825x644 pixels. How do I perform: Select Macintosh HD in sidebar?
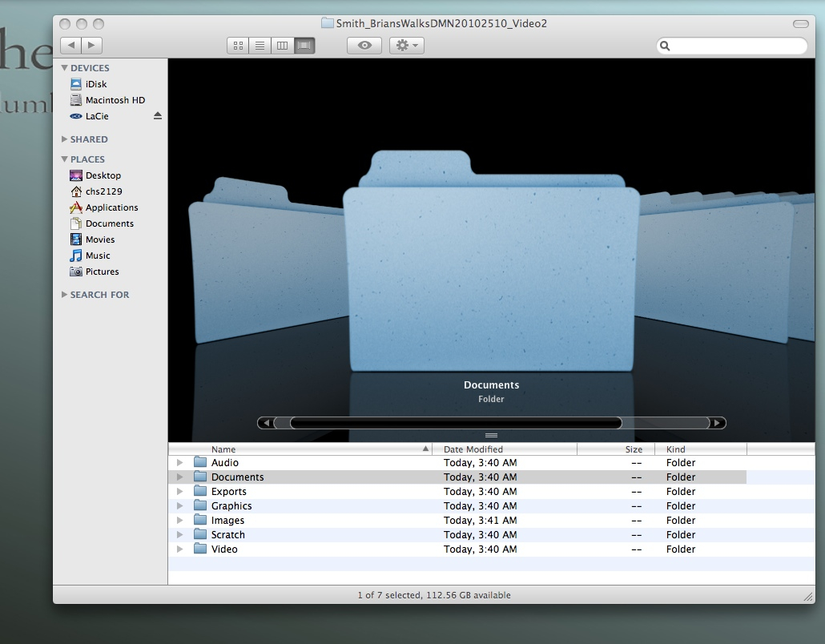point(115,100)
